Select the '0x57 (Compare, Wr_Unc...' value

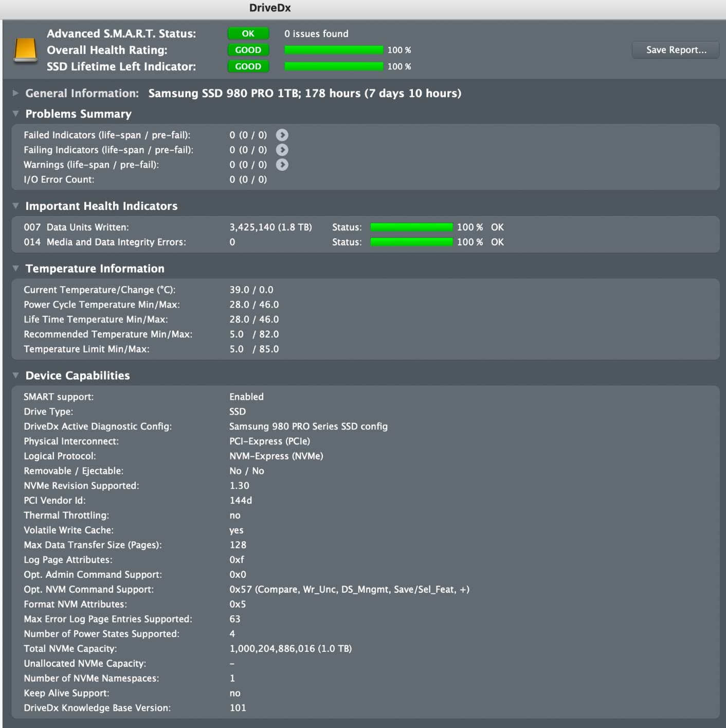click(349, 590)
